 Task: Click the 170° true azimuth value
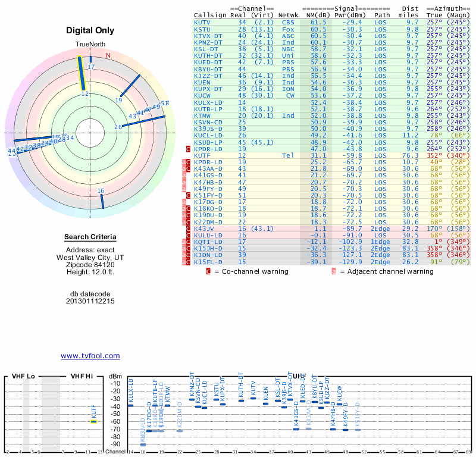(434, 228)
